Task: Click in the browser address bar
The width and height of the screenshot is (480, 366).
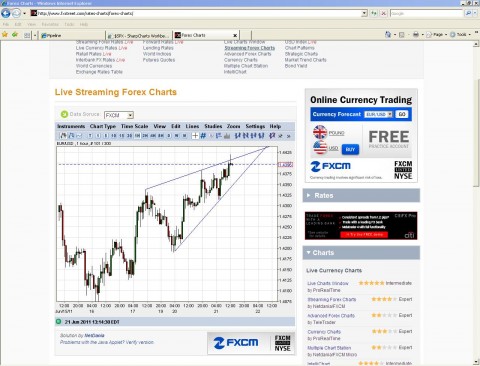Action: coord(197,13)
